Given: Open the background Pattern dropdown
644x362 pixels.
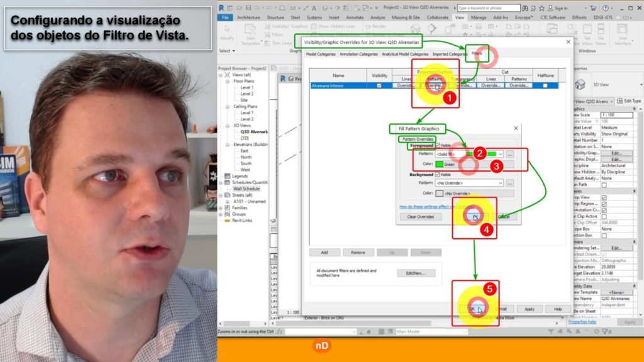Looking at the screenshot, I should [x=500, y=183].
